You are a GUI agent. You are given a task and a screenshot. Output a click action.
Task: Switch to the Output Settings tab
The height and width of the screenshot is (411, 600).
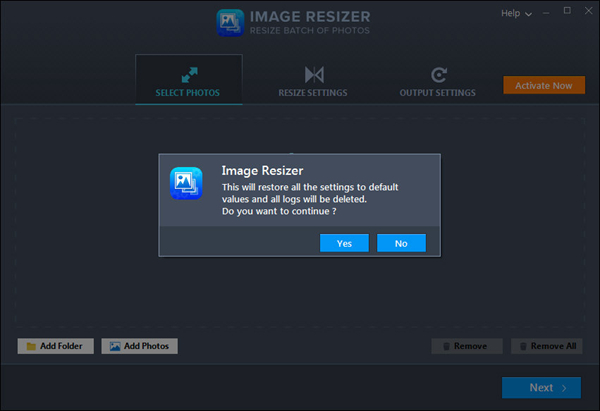(x=438, y=82)
